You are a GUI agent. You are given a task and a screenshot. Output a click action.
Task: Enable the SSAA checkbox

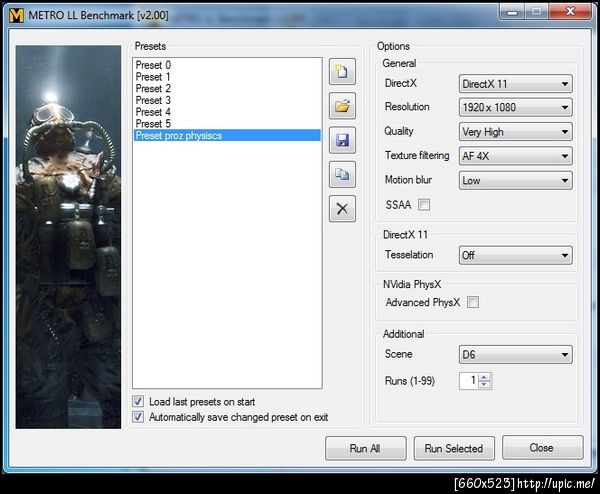pyautogui.click(x=424, y=205)
